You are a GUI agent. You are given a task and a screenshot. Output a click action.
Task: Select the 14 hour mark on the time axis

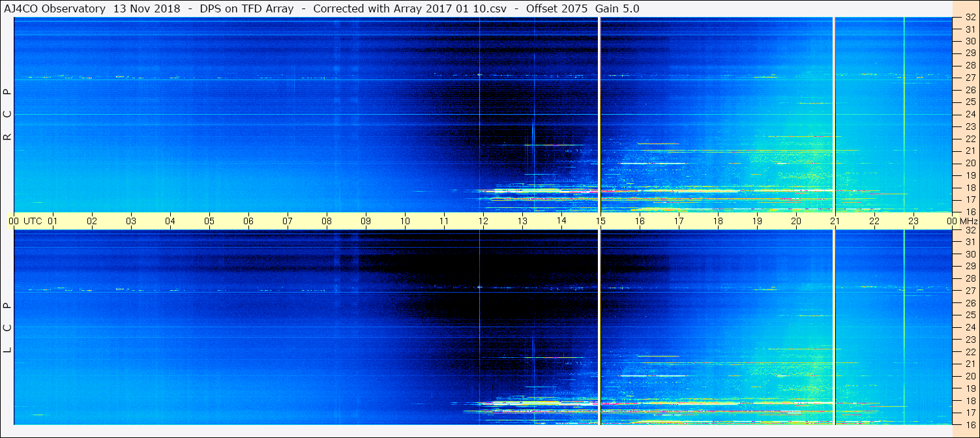[561, 221]
